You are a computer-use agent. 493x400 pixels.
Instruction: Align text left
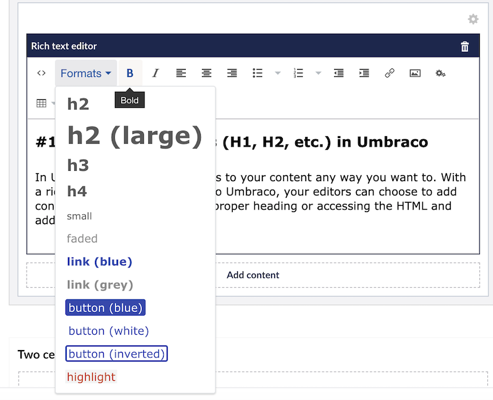181,73
